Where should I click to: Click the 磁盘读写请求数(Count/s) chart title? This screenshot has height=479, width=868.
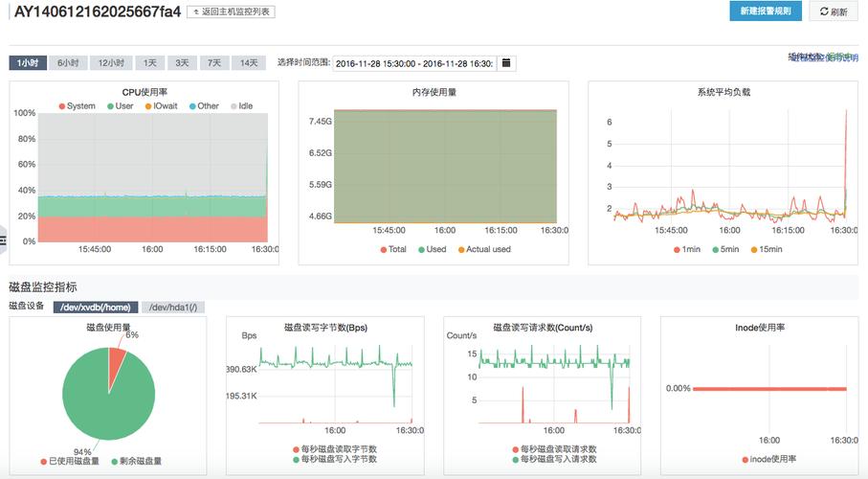tap(543, 328)
